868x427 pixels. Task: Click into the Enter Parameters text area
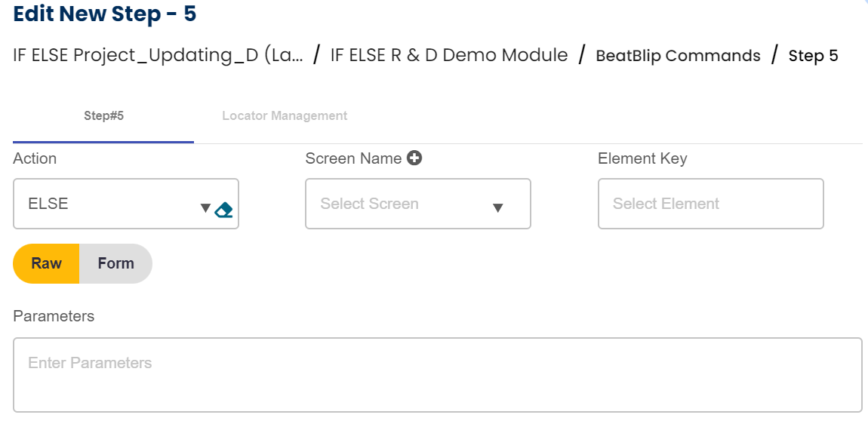pos(437,374)
